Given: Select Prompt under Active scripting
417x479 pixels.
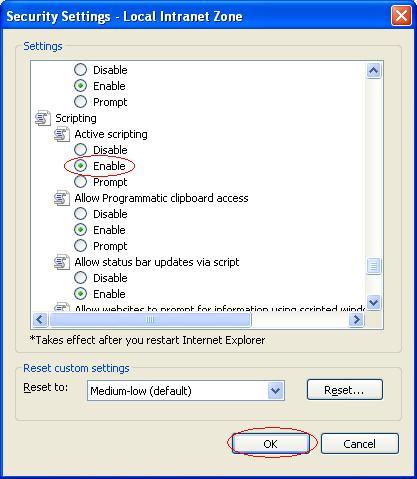Looking at the screenshot, I should coord(80,182).
